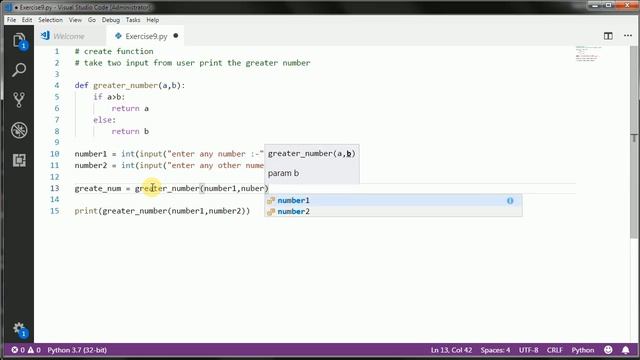Image resolution: width=640 pixels, height=360 pixels.
Task: Click 'return a' on line 6
Action: (130, 108)
